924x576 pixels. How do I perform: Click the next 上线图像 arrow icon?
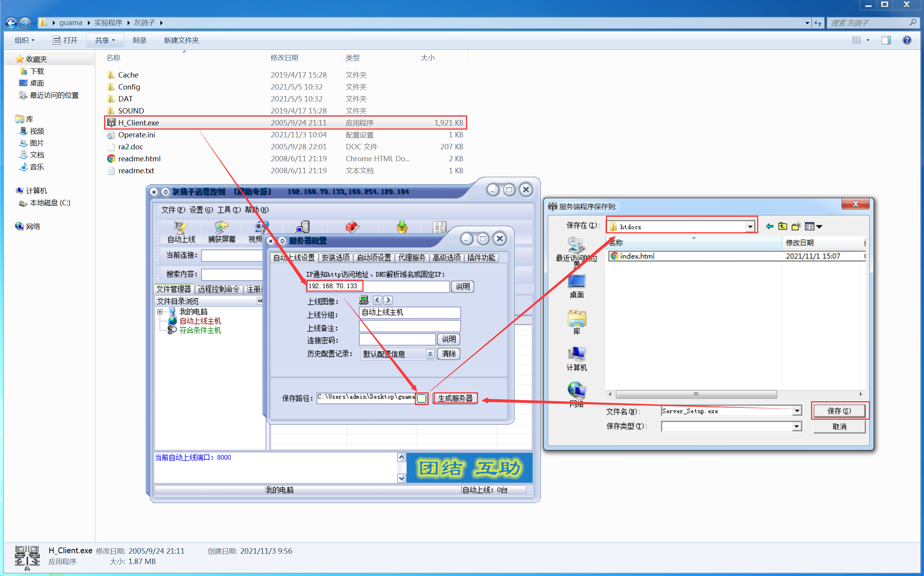[388, 300]
